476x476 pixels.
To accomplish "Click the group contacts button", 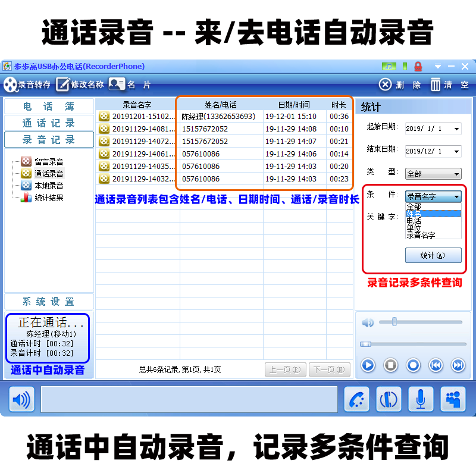I will click(453, 399).
